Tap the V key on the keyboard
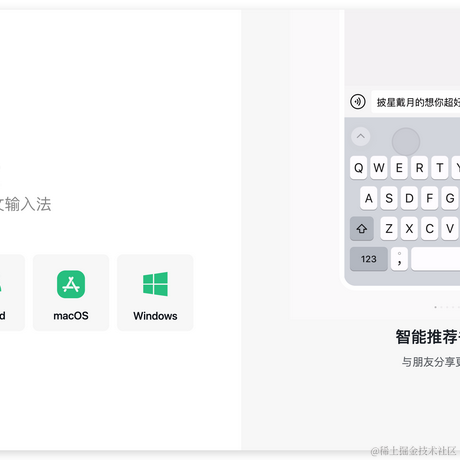This screenshot has height=460, width=460. point(450,229)
